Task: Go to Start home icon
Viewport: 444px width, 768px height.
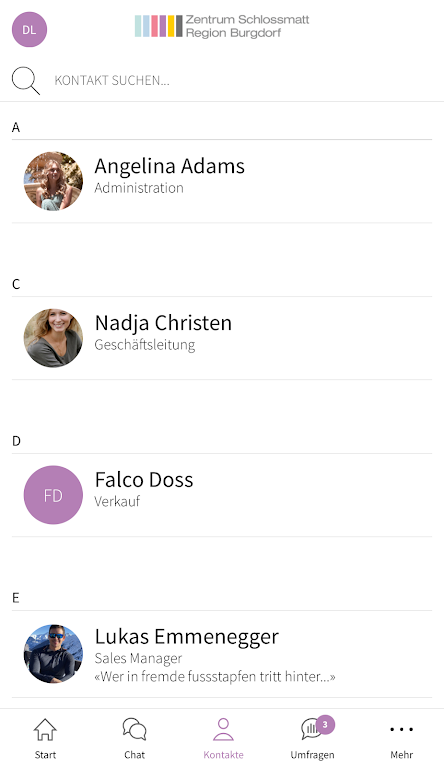Action: 45,730
